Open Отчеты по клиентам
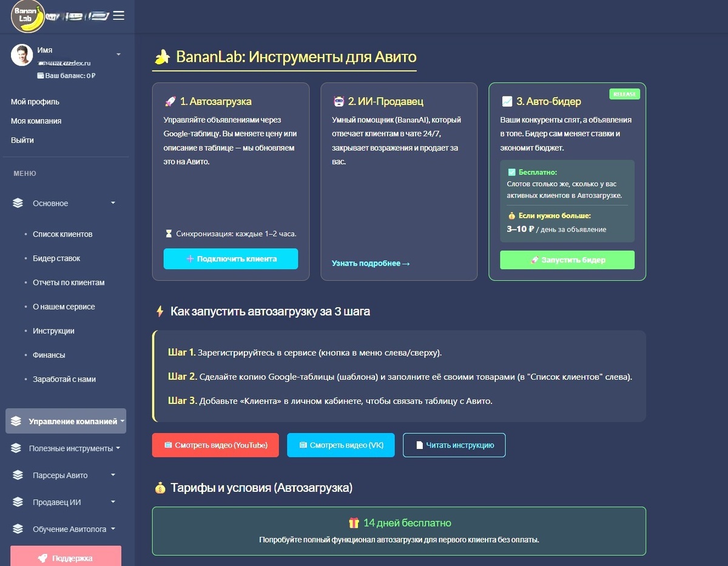 coord(69,283)
